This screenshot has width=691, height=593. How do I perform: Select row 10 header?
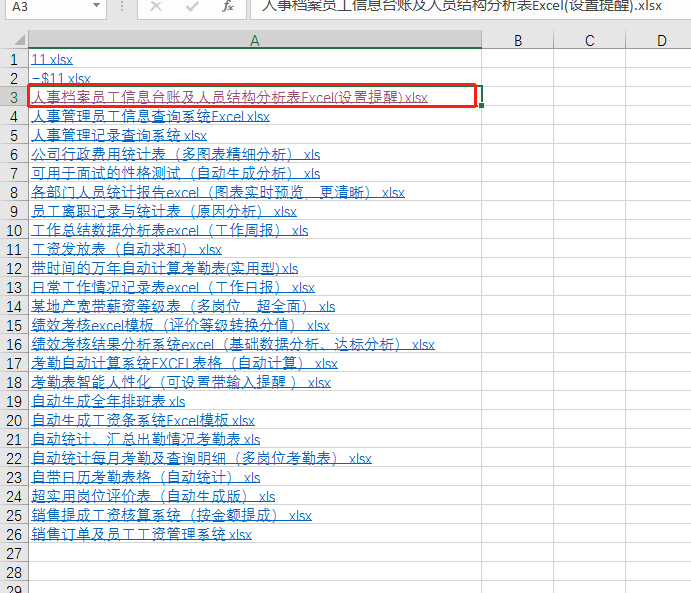click(x=14, y=230)
